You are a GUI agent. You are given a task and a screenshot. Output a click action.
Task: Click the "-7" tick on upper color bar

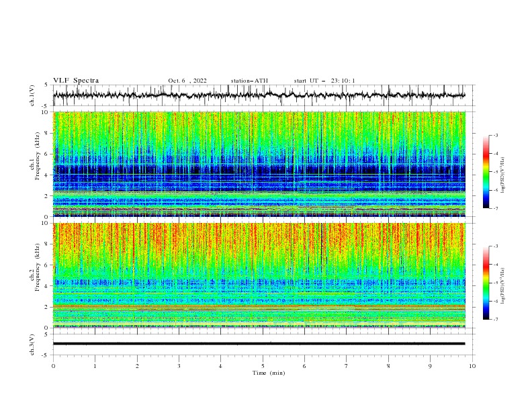click(x=496, y=208)
